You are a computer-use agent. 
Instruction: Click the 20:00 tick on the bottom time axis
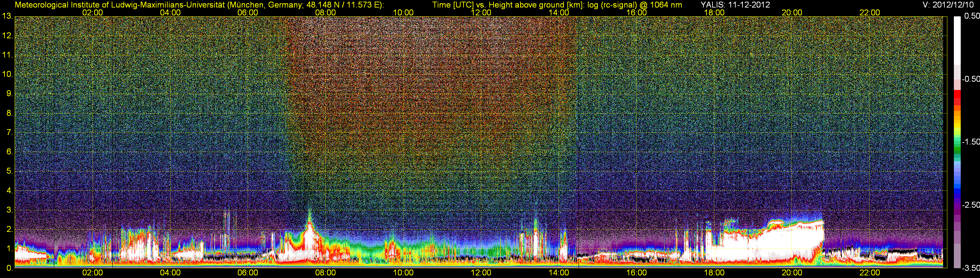pyautogui.click(x=792, y=273)
